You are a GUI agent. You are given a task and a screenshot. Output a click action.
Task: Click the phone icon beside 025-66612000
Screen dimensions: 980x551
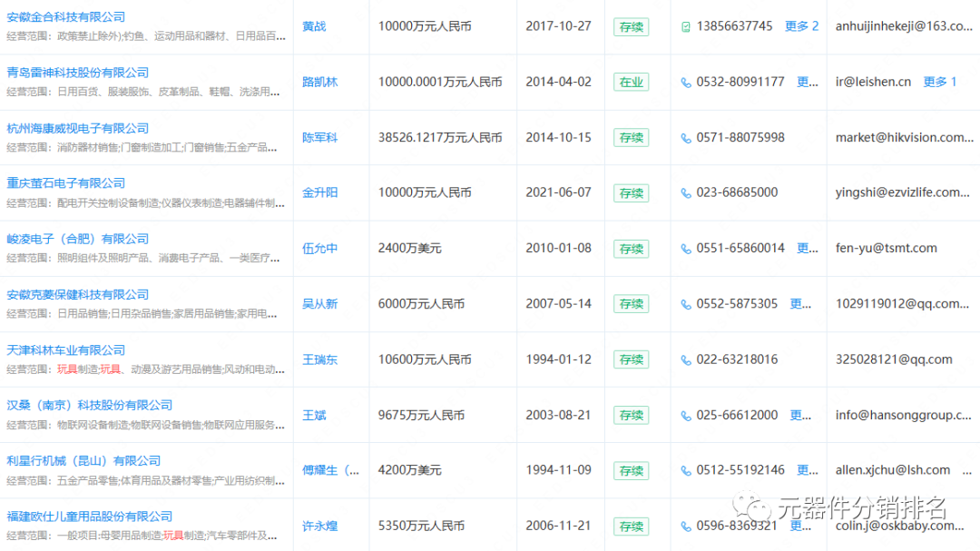[686, 416]
